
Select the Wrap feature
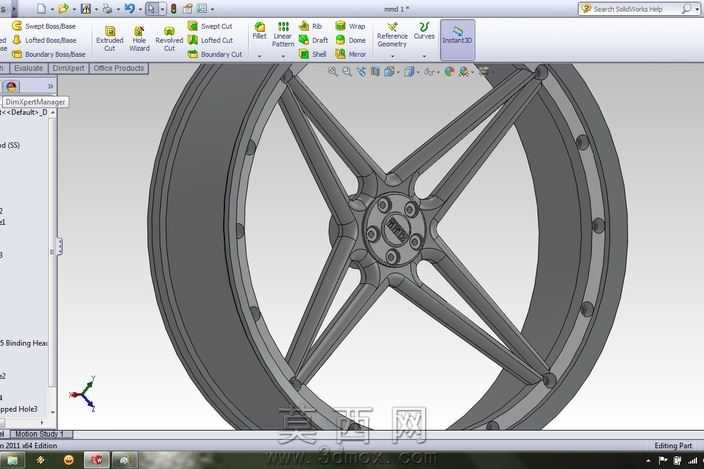[350, 26]
